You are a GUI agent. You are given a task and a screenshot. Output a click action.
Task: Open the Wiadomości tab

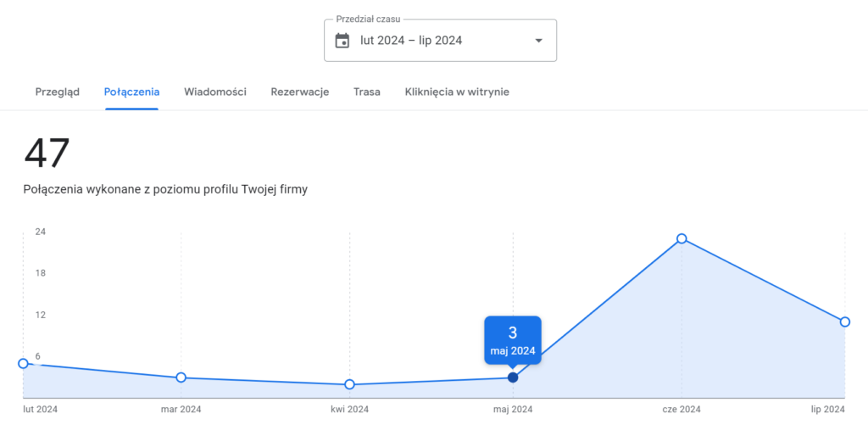click(x=215, y=92)
